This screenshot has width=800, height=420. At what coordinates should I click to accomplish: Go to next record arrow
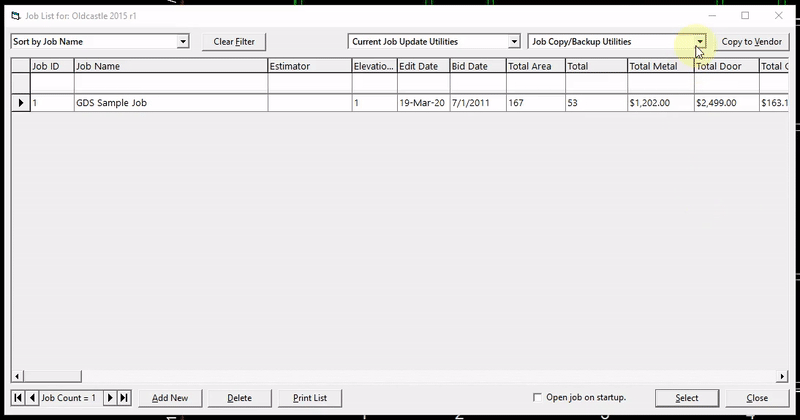(x=110, y=398)
